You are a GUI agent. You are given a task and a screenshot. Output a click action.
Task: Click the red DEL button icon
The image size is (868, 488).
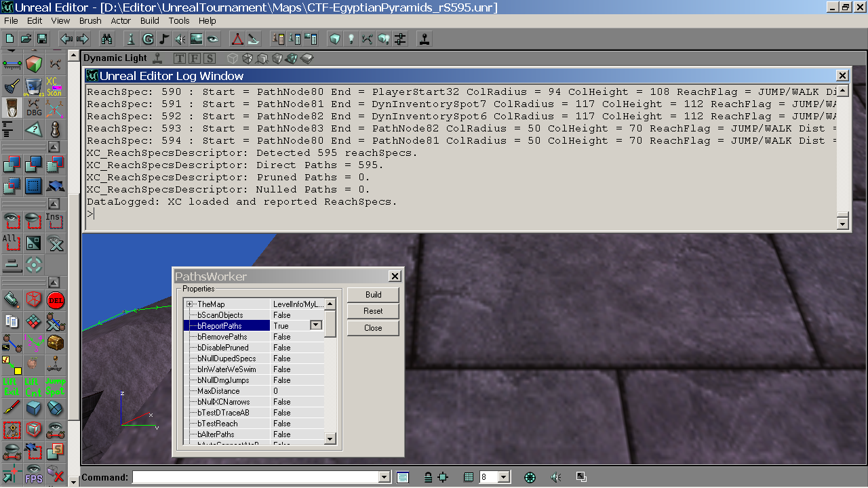[55, 300]
